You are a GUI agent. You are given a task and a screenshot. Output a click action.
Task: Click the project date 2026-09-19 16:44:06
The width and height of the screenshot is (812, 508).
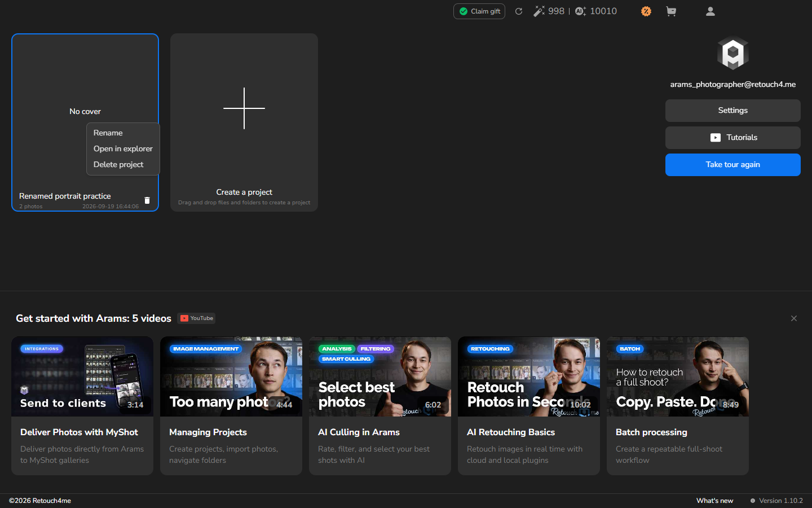(111, 207)
